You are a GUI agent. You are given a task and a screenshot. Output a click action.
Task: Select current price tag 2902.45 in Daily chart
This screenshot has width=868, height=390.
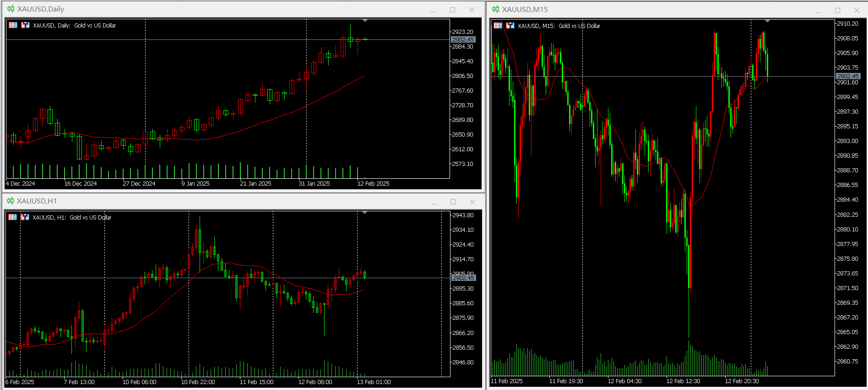463,40
